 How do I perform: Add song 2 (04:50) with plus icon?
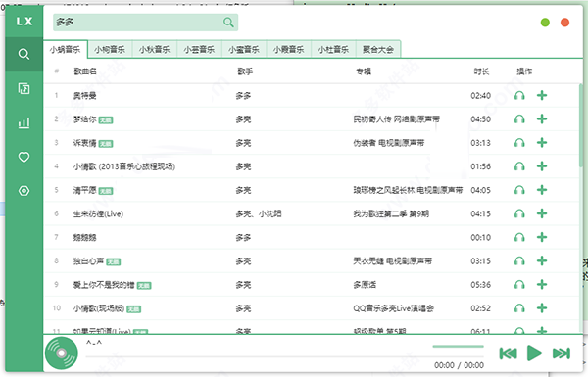point(542,119)
